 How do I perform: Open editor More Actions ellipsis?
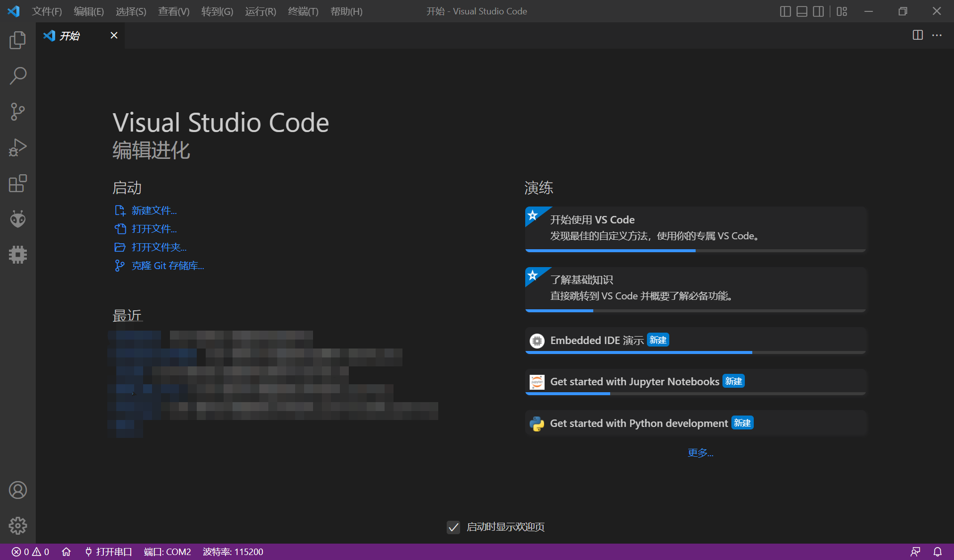(x=937, y=35)
